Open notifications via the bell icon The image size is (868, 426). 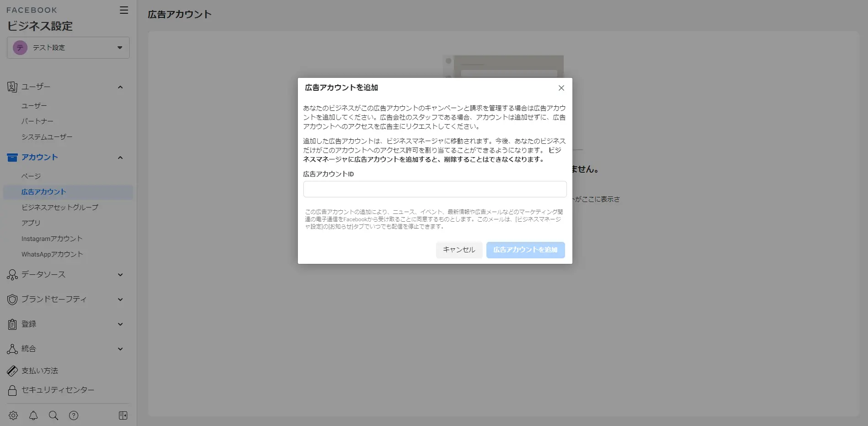click(33, 415)
